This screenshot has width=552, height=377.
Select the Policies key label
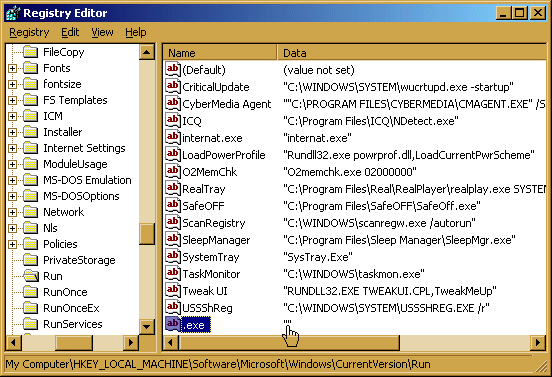[x=60, y=244]
